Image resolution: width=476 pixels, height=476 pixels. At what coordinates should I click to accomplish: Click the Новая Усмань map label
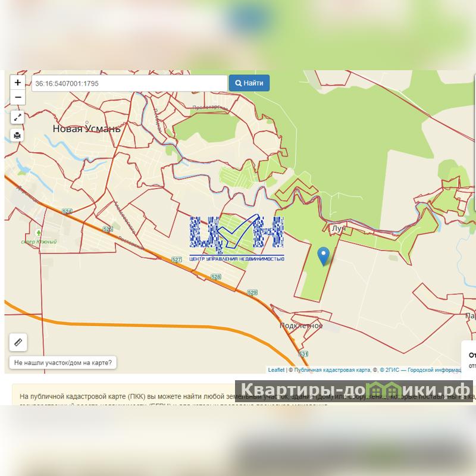[86, 129]
